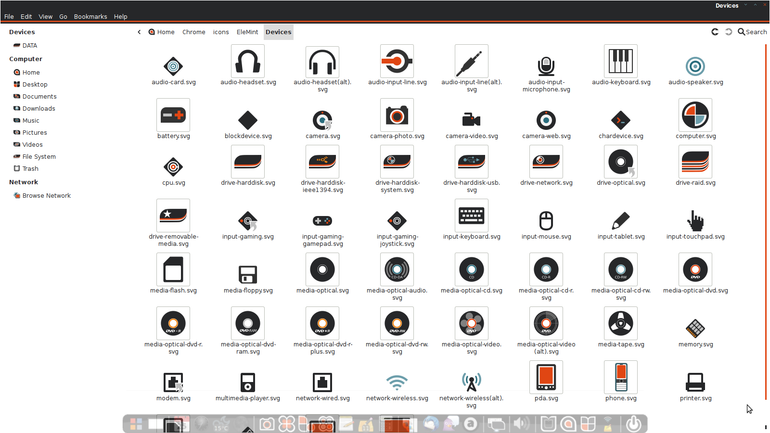This screenshot has height=433, width=770.
Task: Select the audio-headset.svg file icon
Action: pyautogui.click(x=248, y=61)
